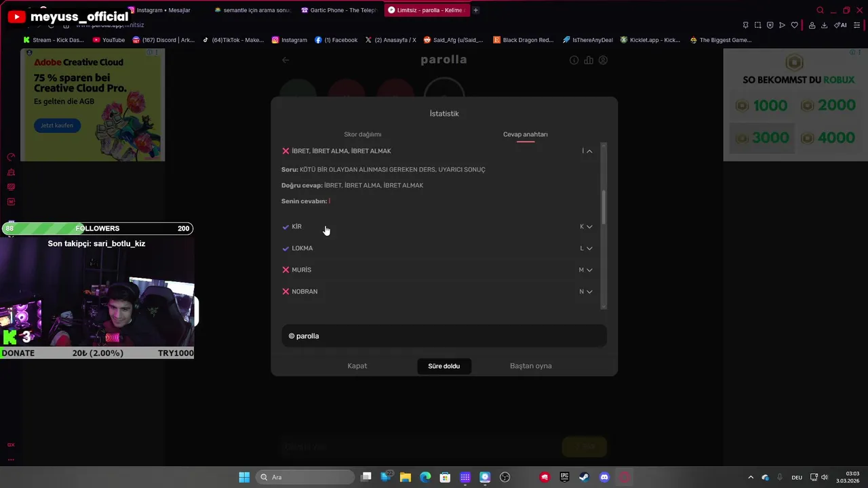
Task: Switch to the Skor dağılımı tab
Action: click(362, 134)
